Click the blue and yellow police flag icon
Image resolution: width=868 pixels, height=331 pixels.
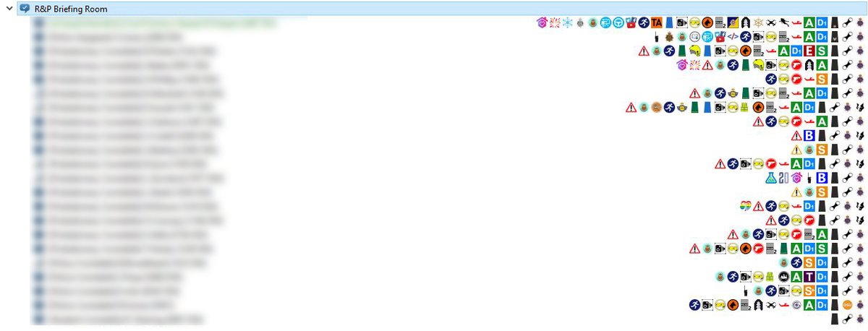(x=732, y=22)
